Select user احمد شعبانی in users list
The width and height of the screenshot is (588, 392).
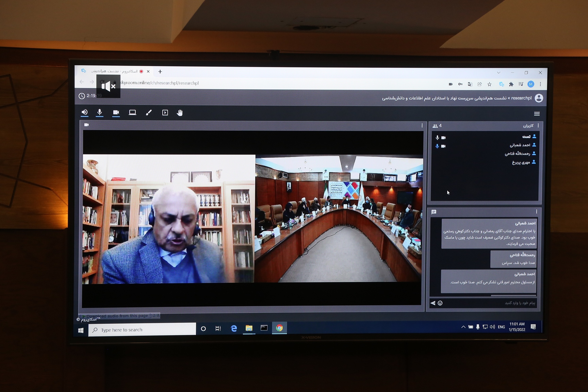click(x=520, y=145)
